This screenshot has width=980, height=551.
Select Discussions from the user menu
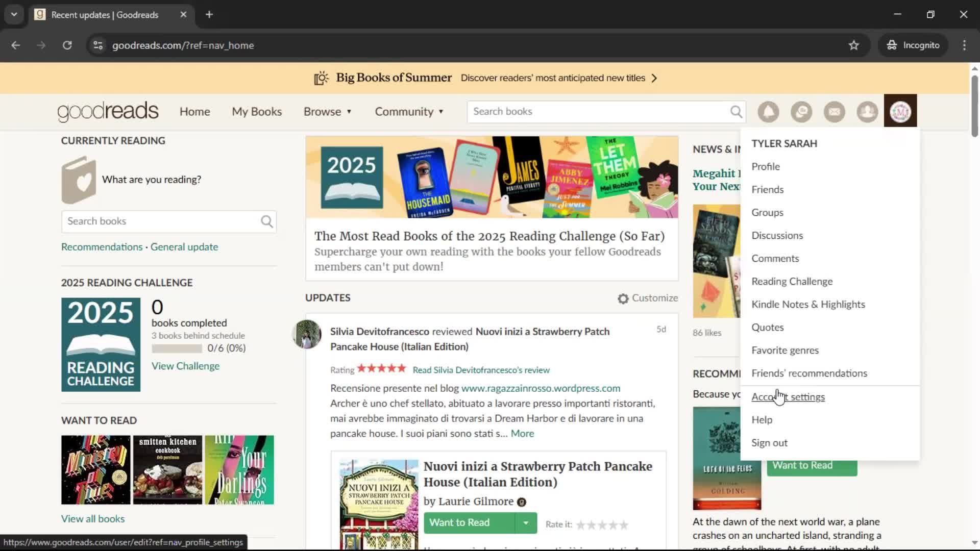tap(777, 236)
